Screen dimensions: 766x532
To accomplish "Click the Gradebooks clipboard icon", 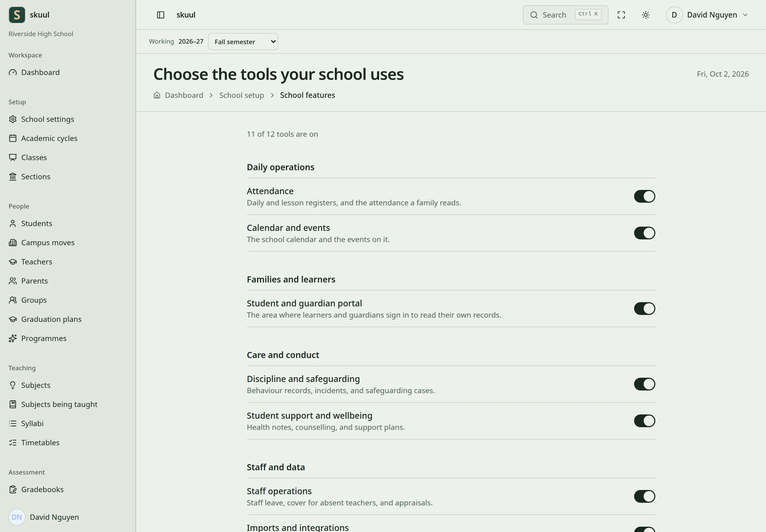I will (x=13, y=489).
